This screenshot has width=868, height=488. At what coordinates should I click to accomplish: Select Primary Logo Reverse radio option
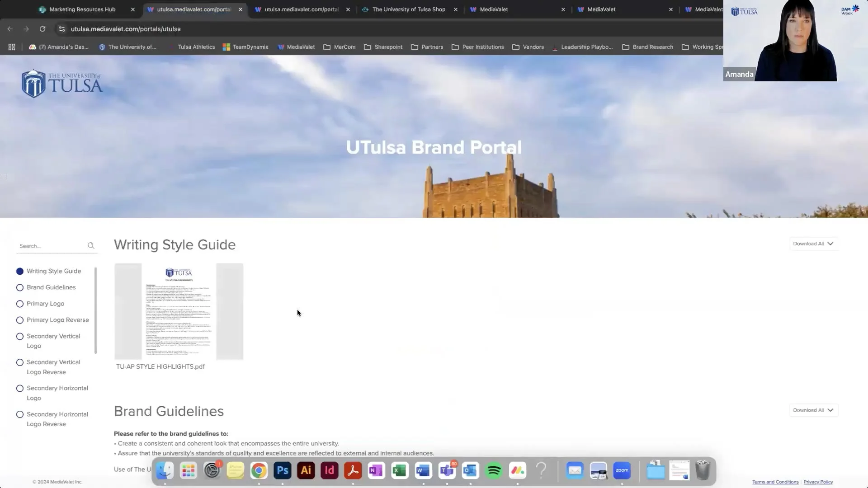click(20, 320)
